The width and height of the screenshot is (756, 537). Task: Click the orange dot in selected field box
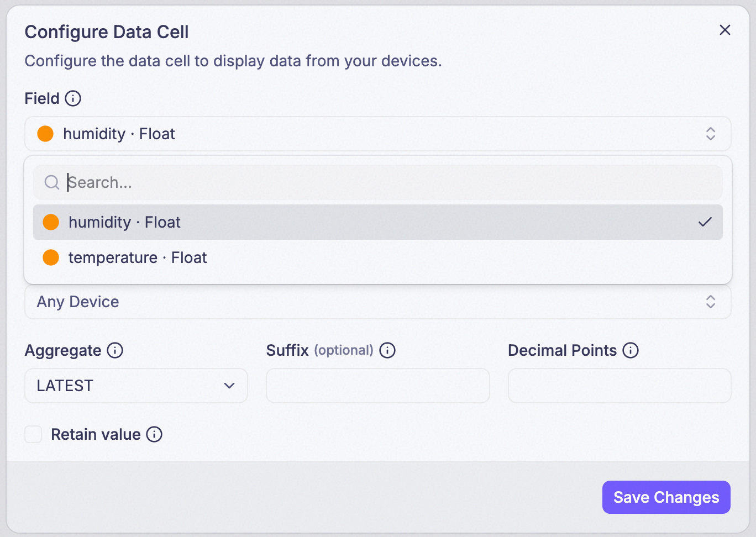pos(45,134)
